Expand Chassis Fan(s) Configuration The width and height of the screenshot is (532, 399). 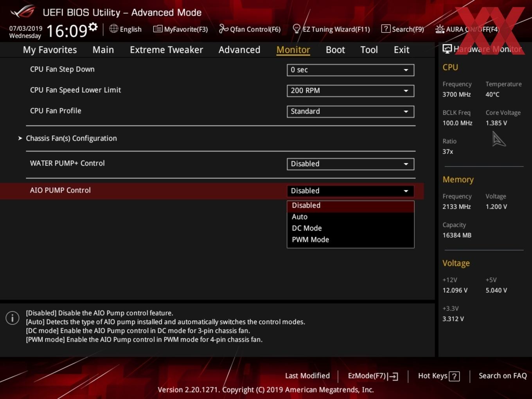coord(71,138)
